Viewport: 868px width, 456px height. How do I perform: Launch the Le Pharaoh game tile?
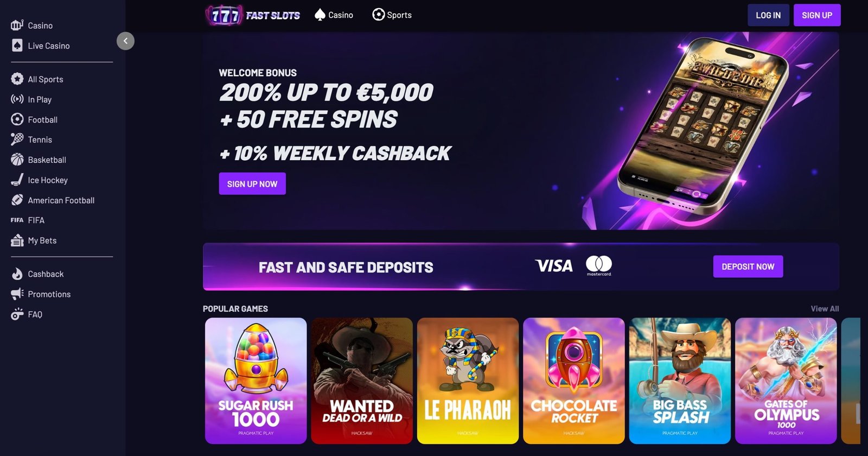coord(468,381)
